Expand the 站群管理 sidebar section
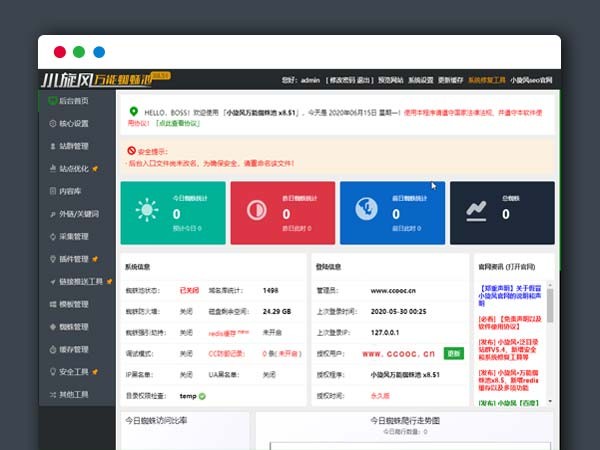Viewport: 600px width, 450px height. tap(73, 146)
